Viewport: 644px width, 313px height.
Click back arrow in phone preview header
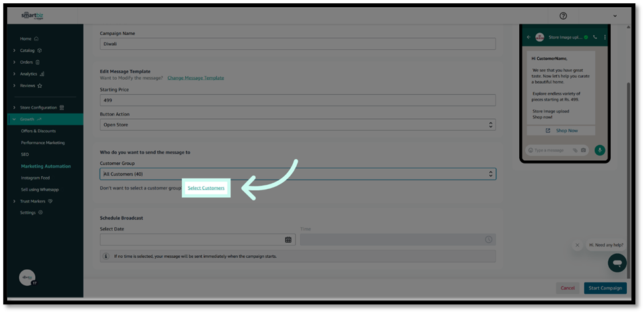click(x=528, y=37)
